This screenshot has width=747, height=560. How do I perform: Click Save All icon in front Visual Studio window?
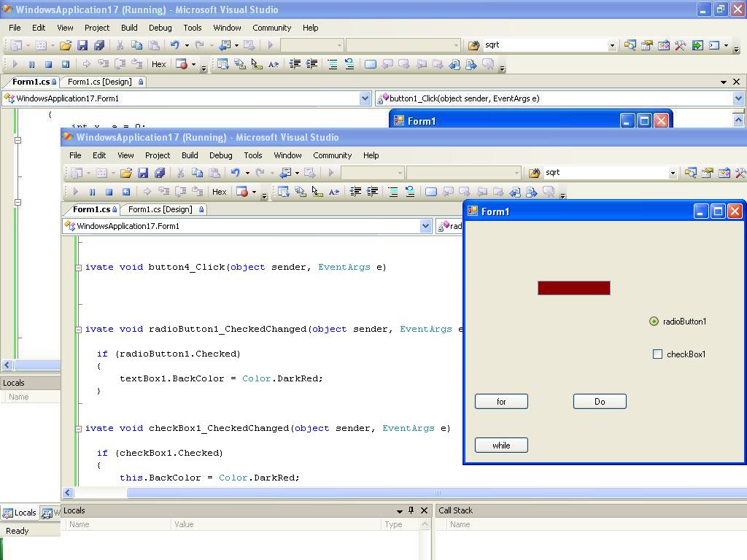pyautogui.click(x=160, y=173)
